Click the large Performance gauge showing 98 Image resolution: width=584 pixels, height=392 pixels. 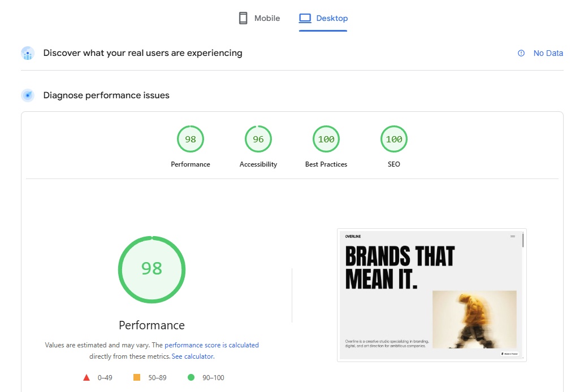coord(152,269)
